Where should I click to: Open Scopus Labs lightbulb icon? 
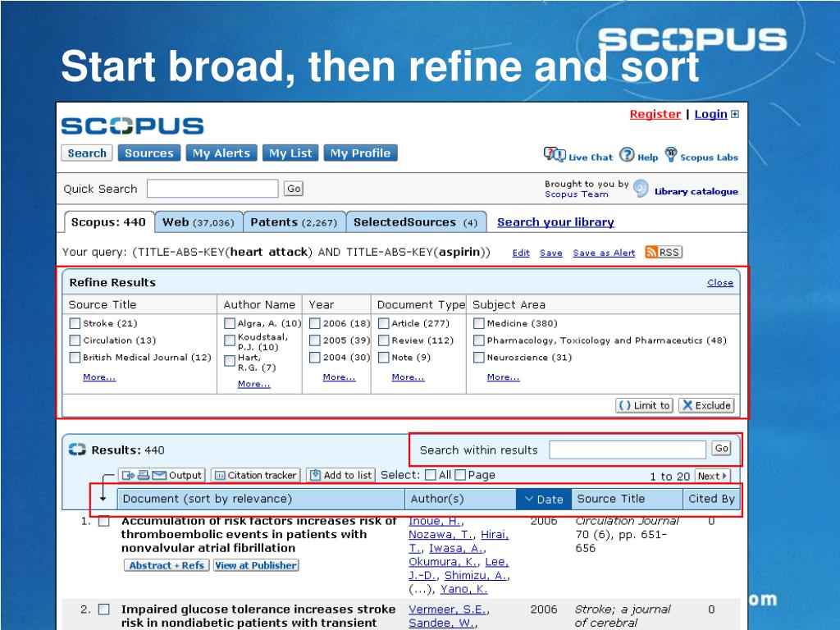point(671,154)
